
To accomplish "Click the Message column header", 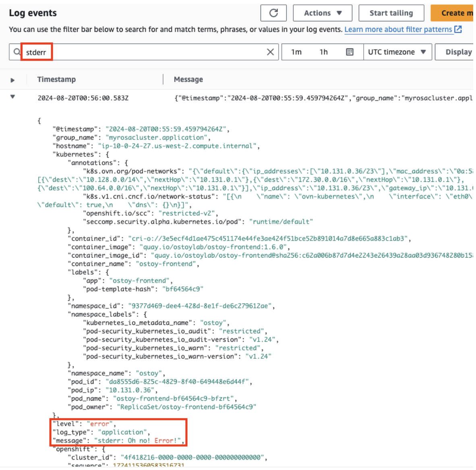I will (x=188, y=79).
